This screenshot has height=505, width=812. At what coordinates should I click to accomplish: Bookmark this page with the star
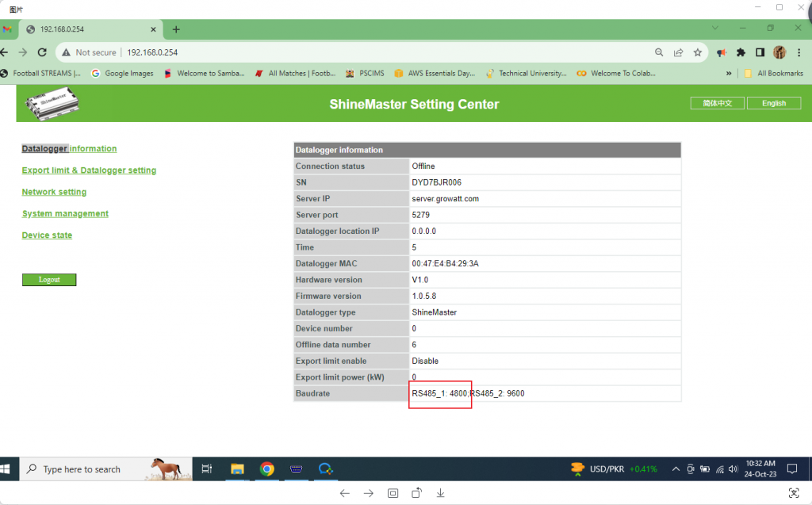(x=698, y=52)
